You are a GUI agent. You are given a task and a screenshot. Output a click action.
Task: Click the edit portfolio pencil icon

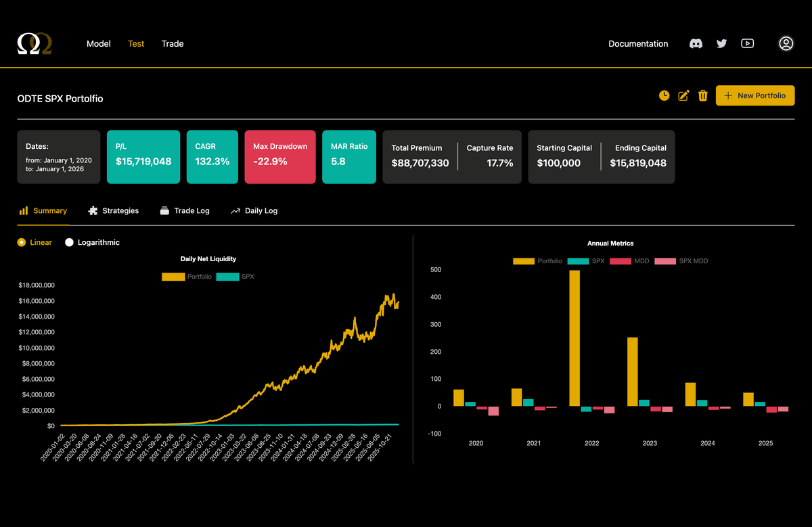(x=683, y=96)
